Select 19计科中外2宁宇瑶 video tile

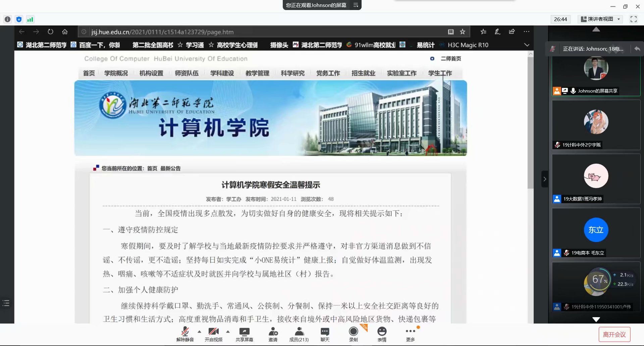pyautogui.click(x=596, y=125)
